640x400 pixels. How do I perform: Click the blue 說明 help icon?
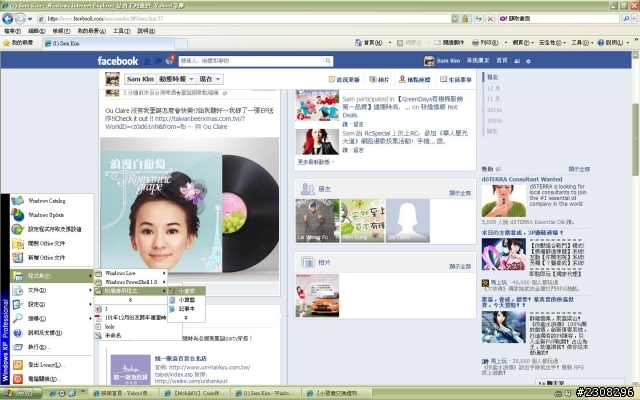point(600,42)
